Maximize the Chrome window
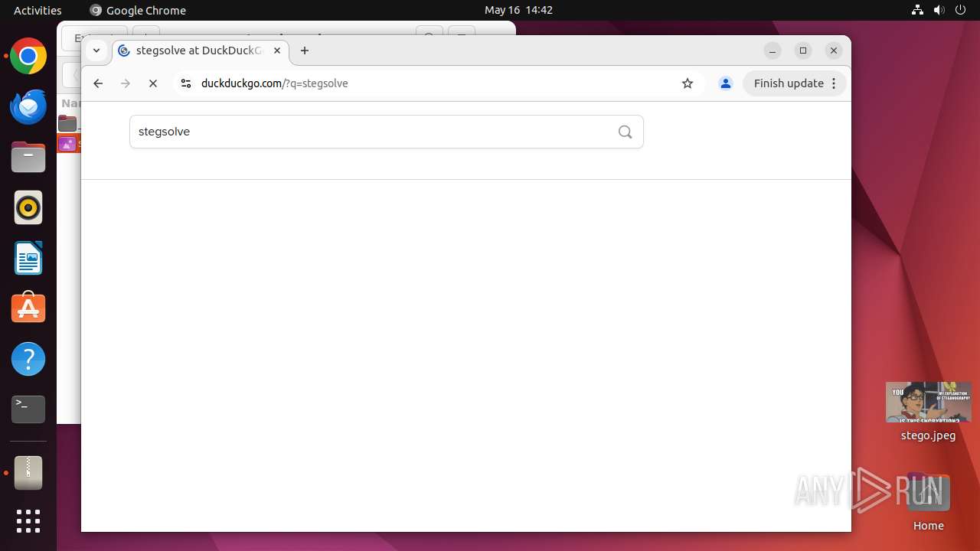This screenshot has width=980, height=551. [803, 51]
